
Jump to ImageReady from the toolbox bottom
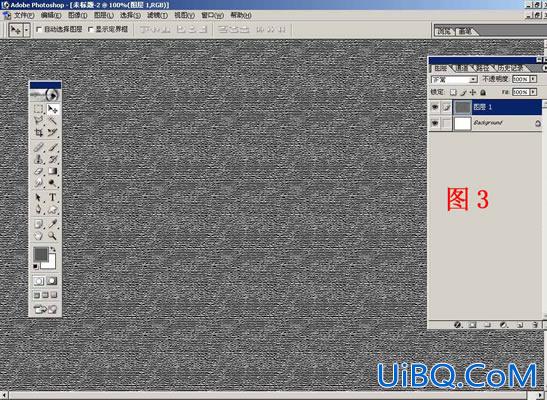[x=45, y=309]
